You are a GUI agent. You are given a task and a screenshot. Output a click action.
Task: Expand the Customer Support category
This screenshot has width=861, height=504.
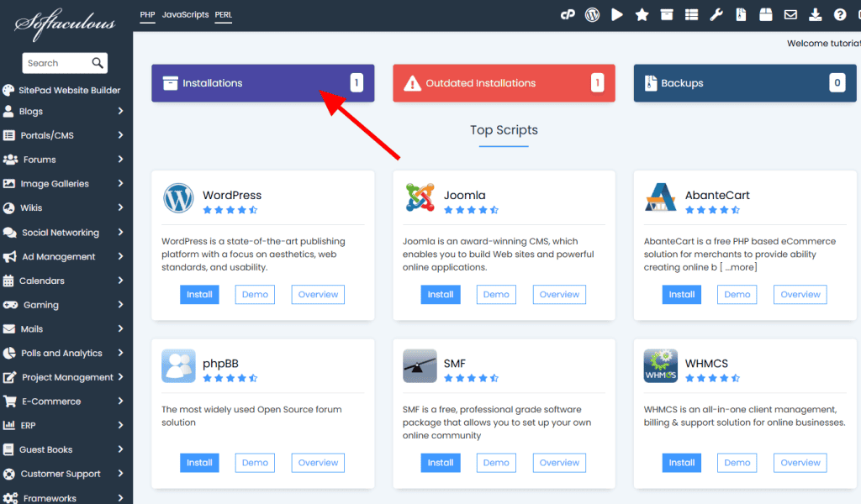coord(62,474)
